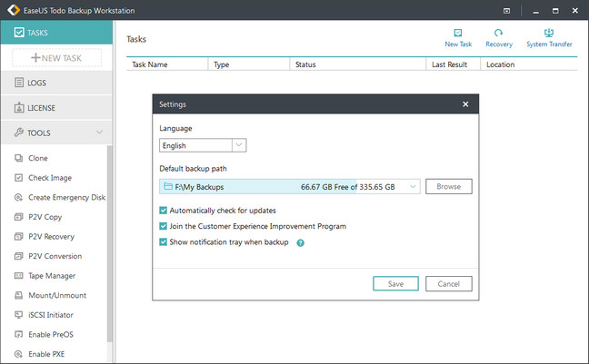Maximize the EaseUS window
589x364 pixels.
555,11
